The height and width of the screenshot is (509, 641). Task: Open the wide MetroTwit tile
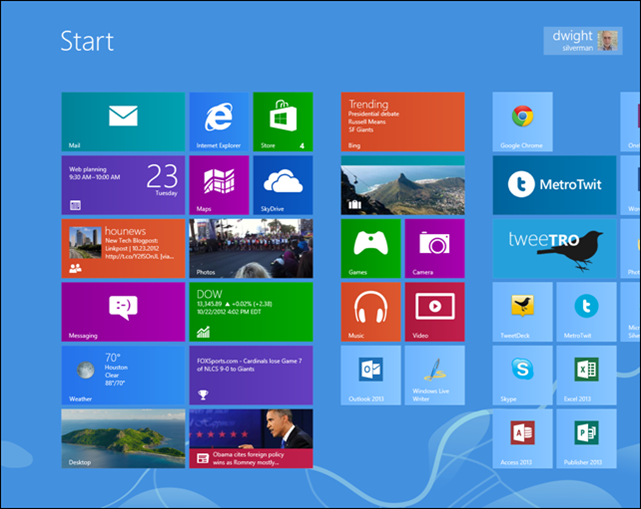point(554,185)
